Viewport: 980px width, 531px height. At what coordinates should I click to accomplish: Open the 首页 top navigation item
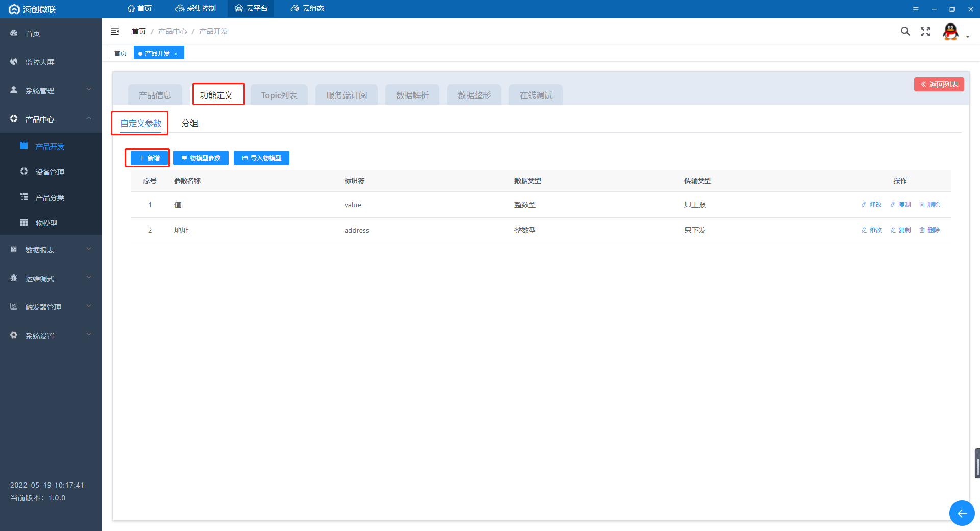coord(139,8)
